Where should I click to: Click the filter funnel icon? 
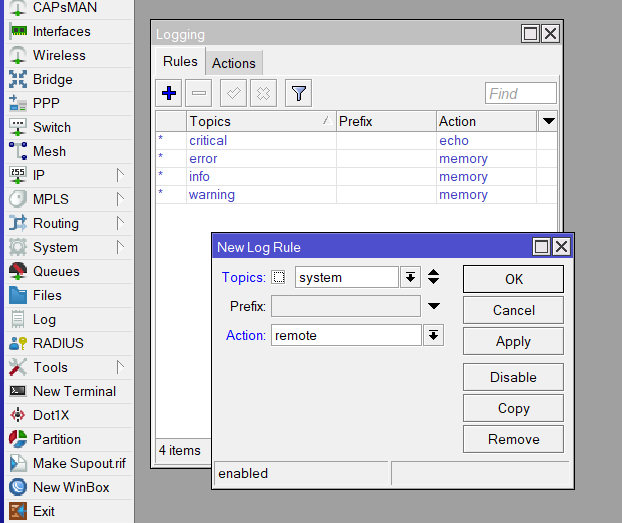click(298, 94)
